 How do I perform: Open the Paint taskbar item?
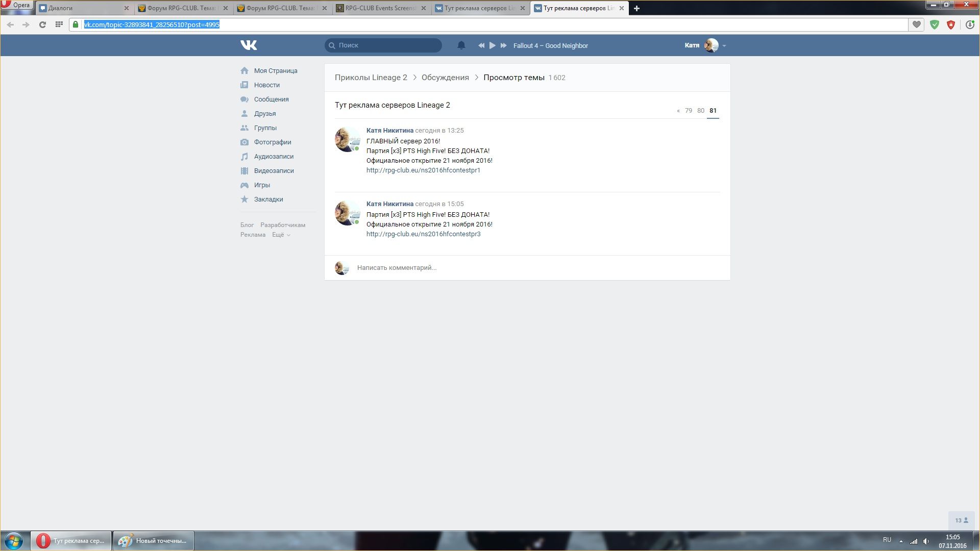click(x=153, y=541)
